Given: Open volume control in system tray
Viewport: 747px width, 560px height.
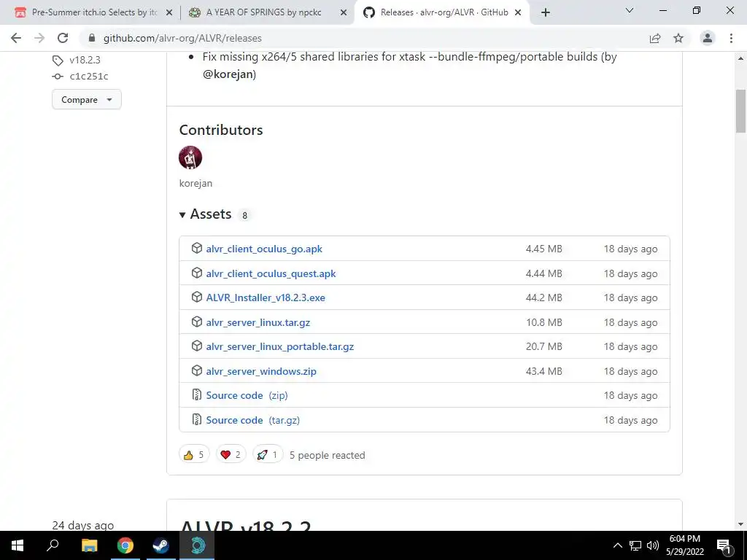Looking at the screenshot, I should click(x=653, y=545).
